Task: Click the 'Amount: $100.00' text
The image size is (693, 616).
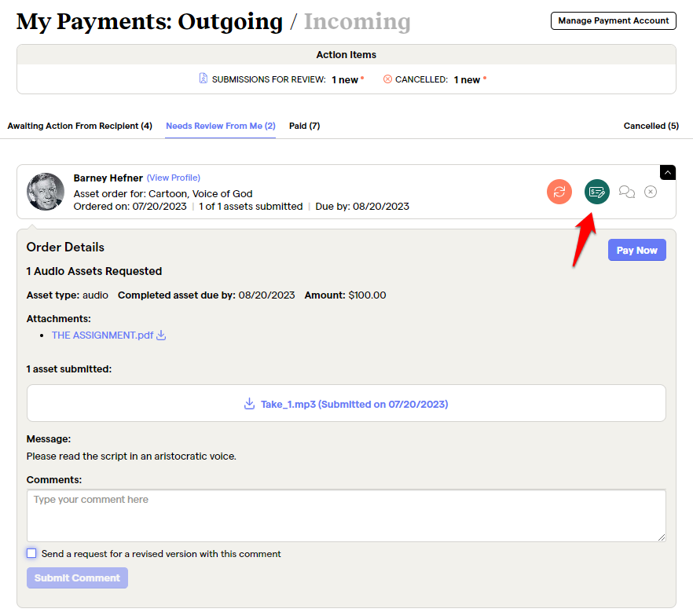Action: click(x=345, y=295)
